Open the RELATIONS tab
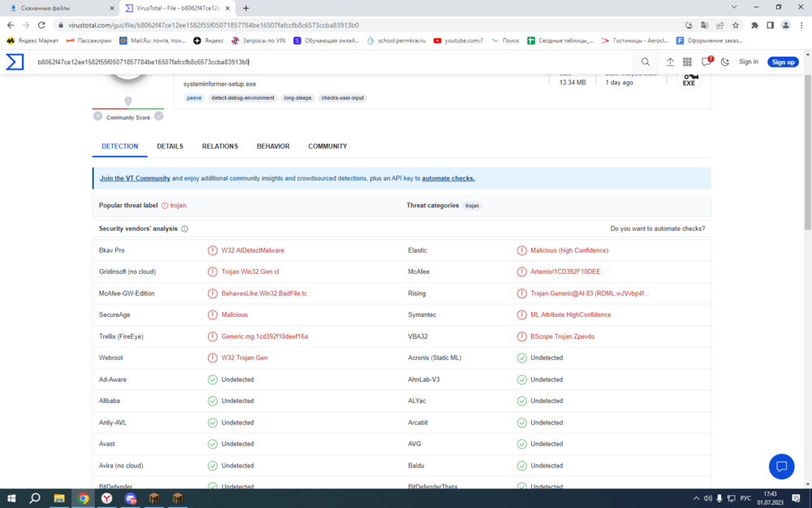Image resolution: width=812 pixels, height=508 pixels. (x=220, y=146)
